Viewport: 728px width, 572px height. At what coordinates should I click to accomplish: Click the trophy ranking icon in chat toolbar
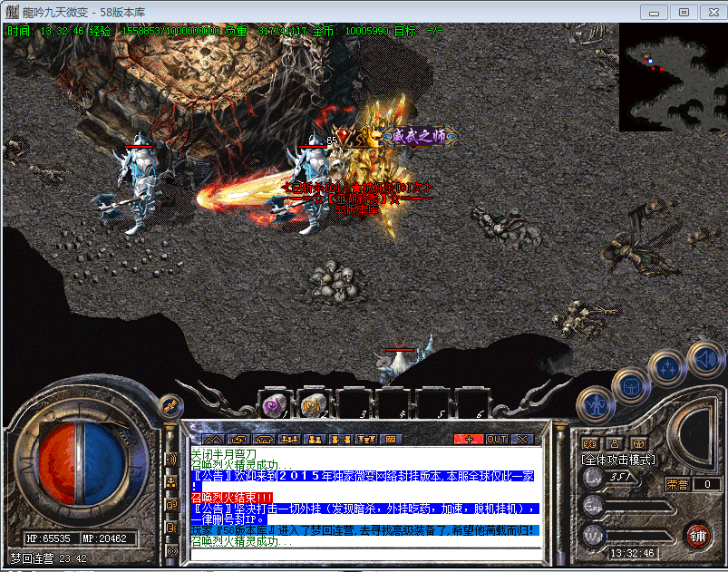(x=366, y=439)
